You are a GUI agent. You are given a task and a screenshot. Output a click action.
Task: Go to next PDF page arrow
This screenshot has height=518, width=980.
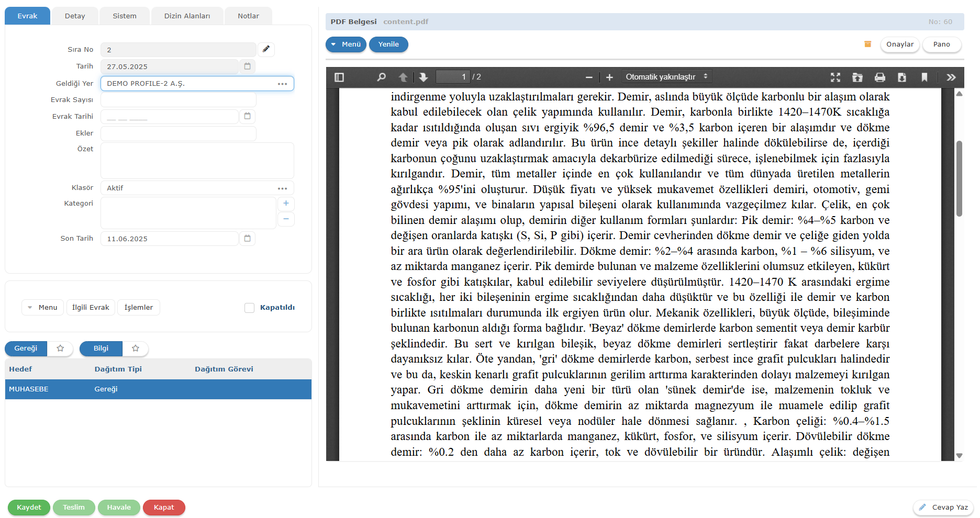click(x=424, y=77)
